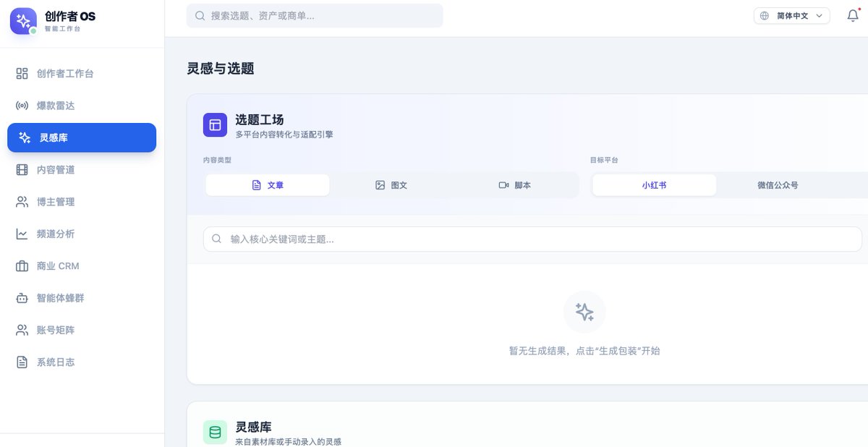The height and width of the screenshot is (447, 868).
Task: Open 内容管道 film icon
Action: click(22, 170)
